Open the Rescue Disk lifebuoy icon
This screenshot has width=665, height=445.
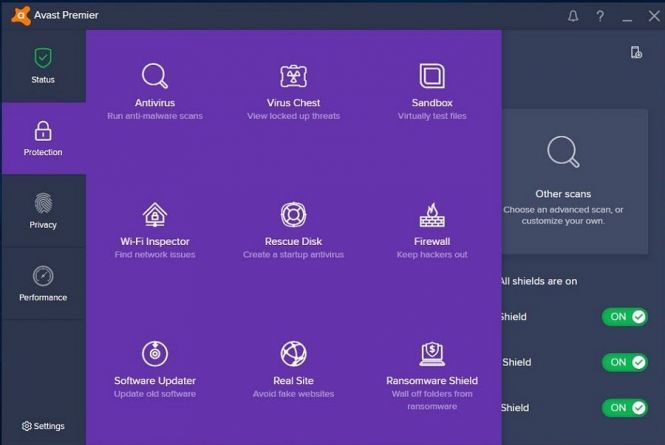293,215
